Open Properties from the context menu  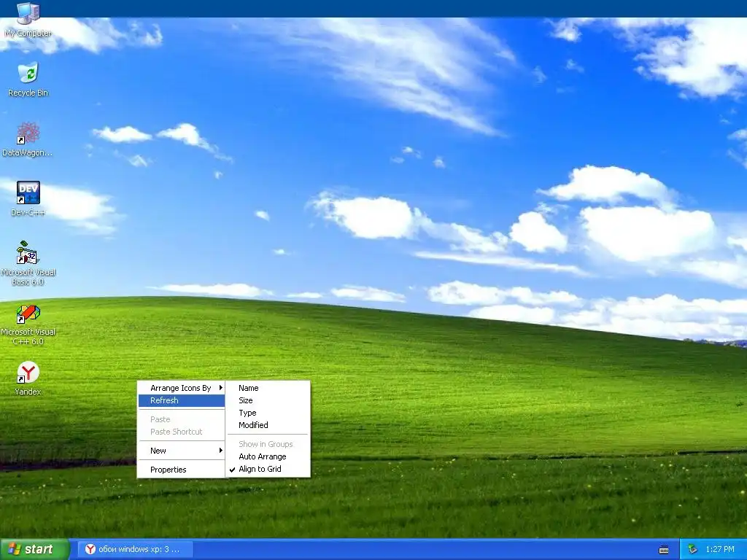tap(182, 470)
